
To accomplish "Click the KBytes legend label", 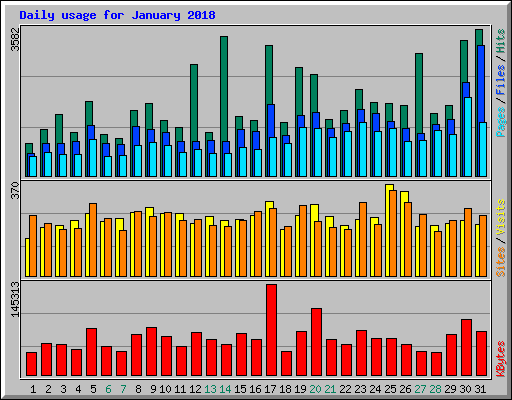I will [x=500, y=359].
